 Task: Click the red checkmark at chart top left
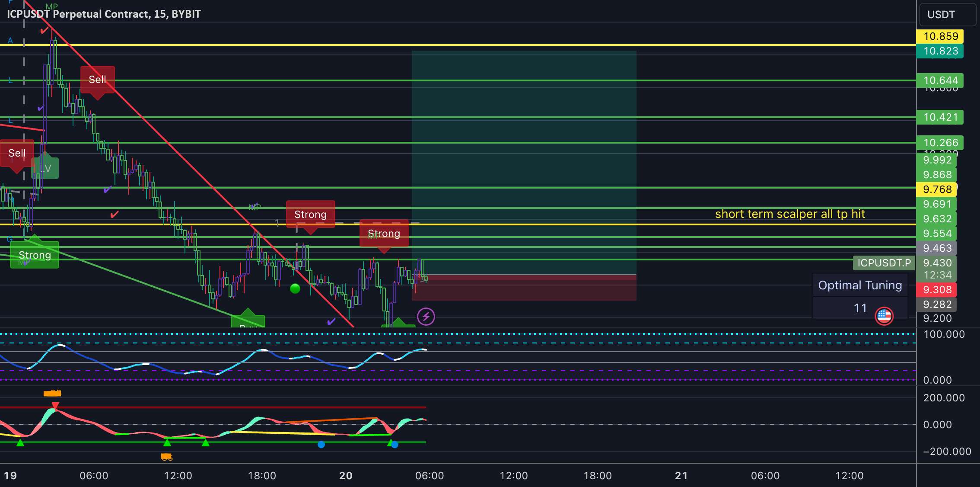[44, 30]
